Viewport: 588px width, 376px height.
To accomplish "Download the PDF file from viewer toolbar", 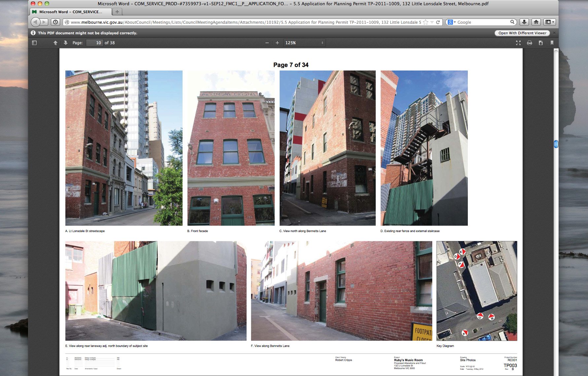I will click(540, 43).
